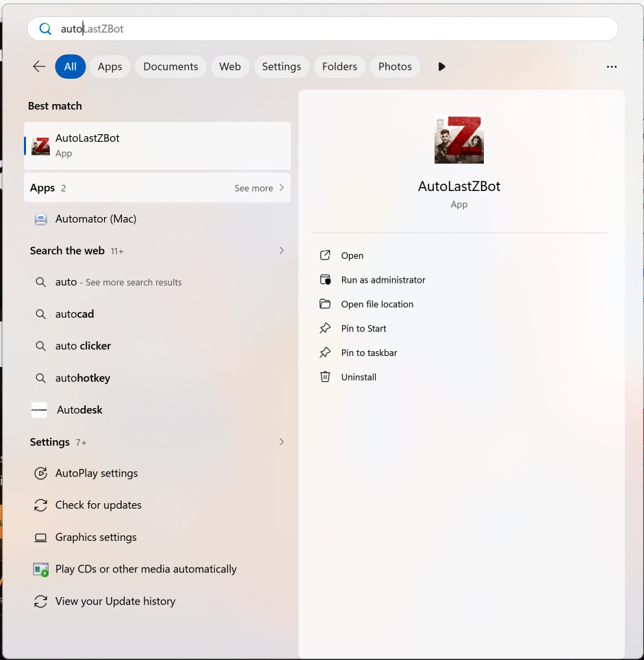This screenshot has height=660, width=644.
Task: Expand Apps with See more chevron
Action: [x=281, y=188]
